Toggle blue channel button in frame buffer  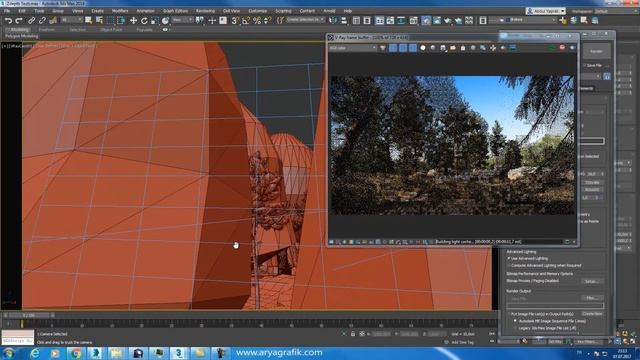(x=413, y=48)
